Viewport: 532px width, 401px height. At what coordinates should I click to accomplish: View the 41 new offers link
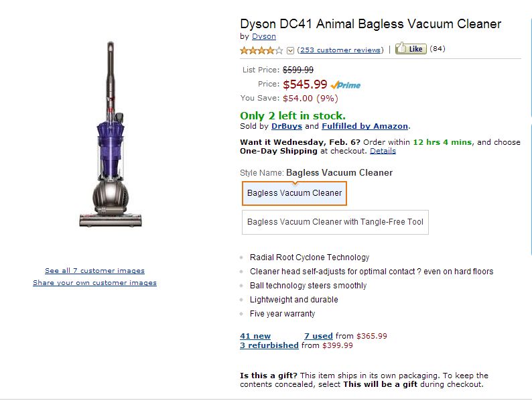[x=255, y=336]
